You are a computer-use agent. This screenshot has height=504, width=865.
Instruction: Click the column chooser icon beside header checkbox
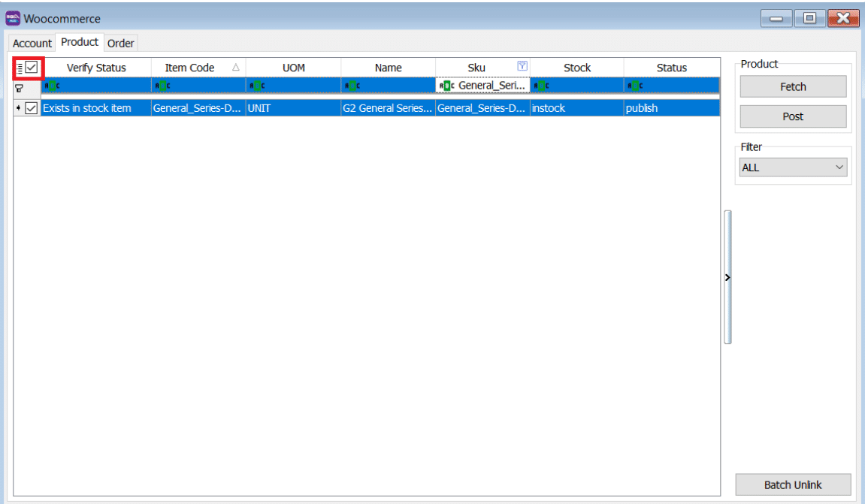pyautogui.click(x=20, y=68)
